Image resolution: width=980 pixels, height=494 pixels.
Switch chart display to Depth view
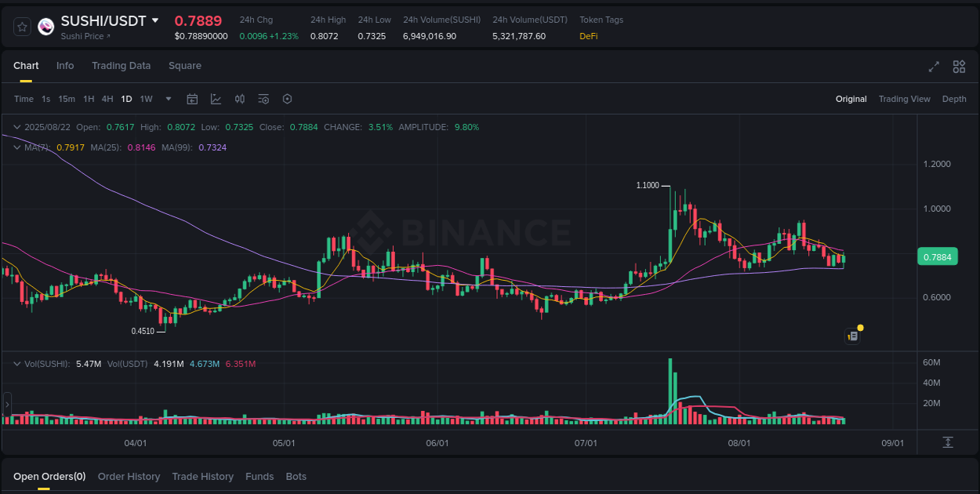tap(954, 99)
